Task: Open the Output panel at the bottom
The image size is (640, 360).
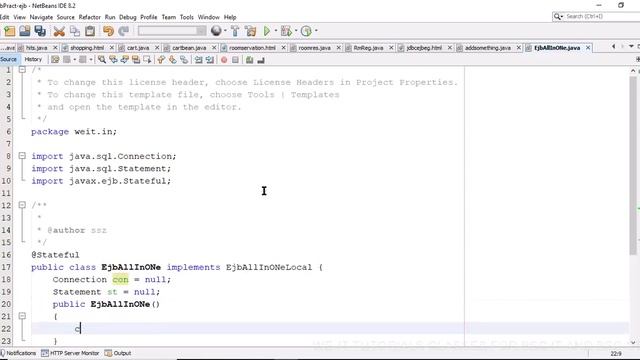Action: tap(118, 353)
